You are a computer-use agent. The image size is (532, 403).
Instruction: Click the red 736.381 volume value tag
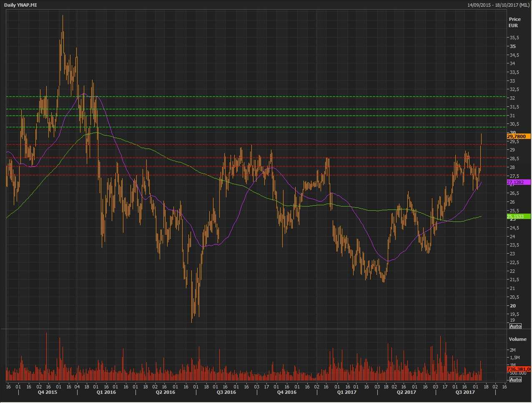tap(518, 369)
